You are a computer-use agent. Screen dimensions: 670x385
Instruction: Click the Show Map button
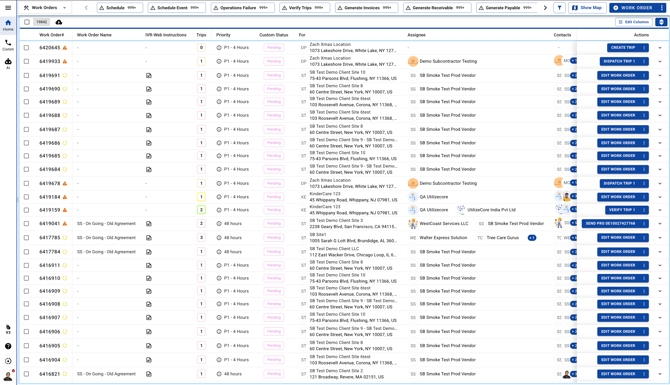(x=587, y=8)
